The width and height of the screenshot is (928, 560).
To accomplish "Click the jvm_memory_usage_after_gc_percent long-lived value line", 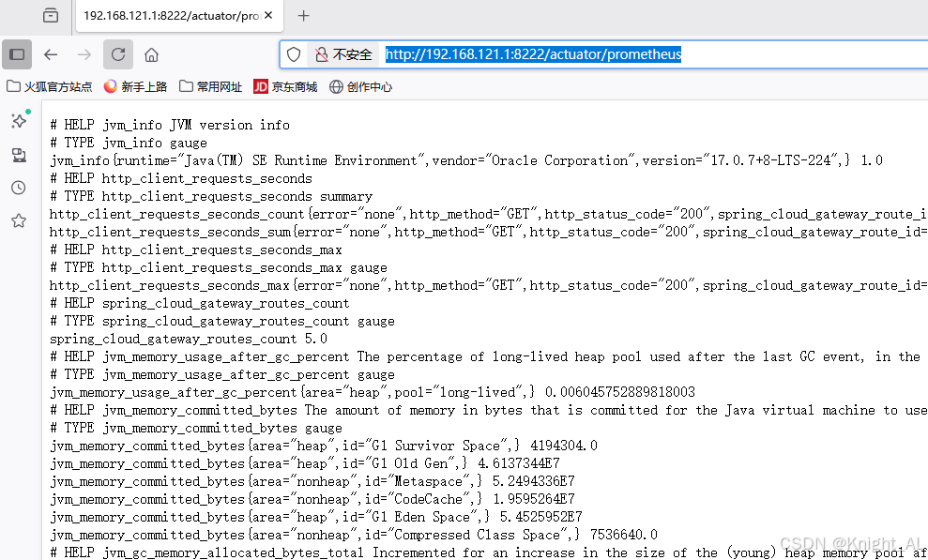I will click(x=373, y=392).
